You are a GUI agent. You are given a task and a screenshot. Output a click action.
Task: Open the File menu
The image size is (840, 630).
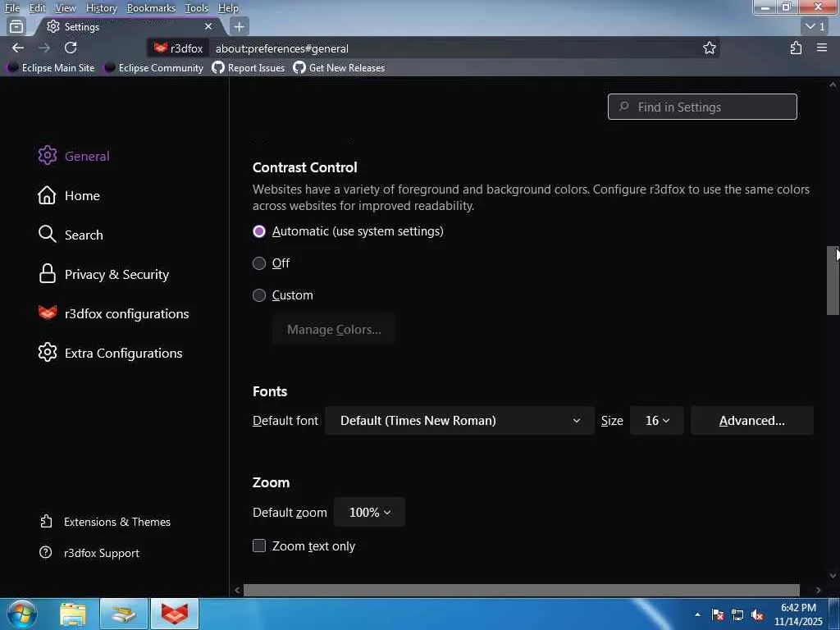[x=11, y=8]
